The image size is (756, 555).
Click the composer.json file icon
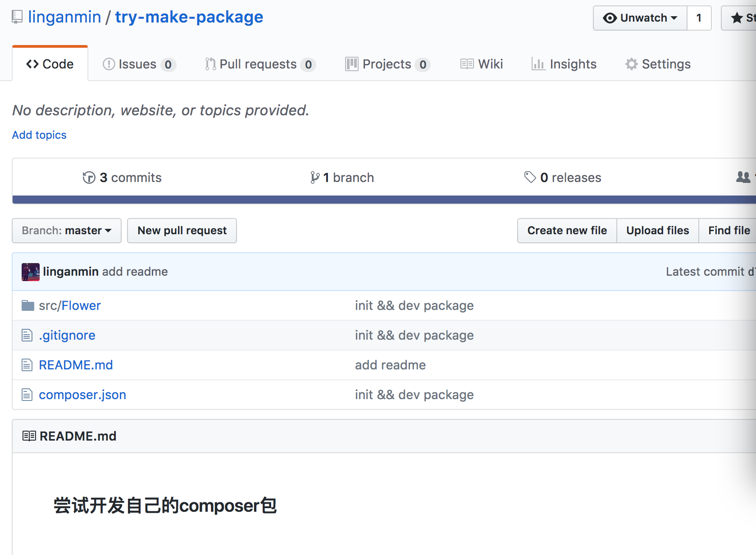[27, 395]
